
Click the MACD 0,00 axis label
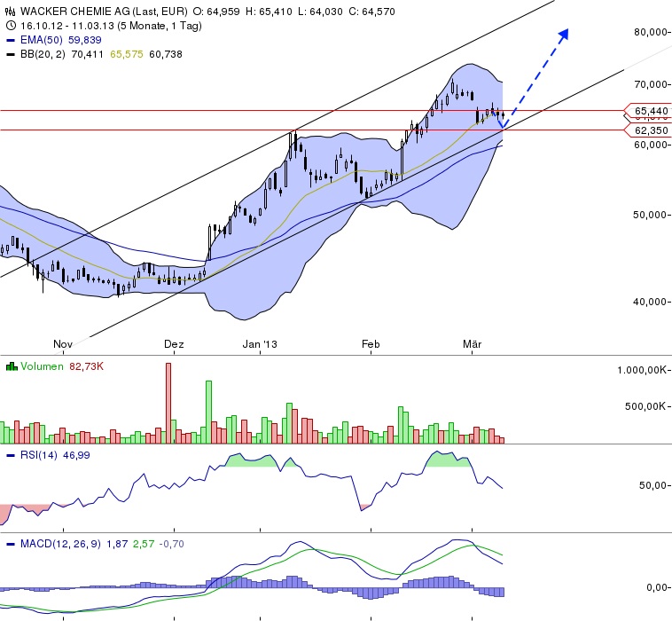tap(657, 587)
